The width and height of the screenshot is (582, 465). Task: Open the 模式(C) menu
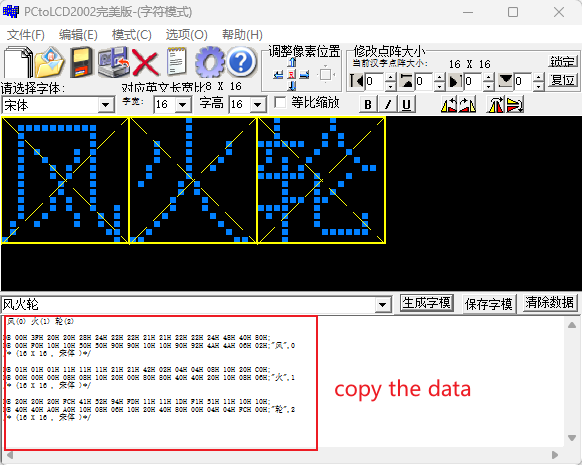(132, 35)
